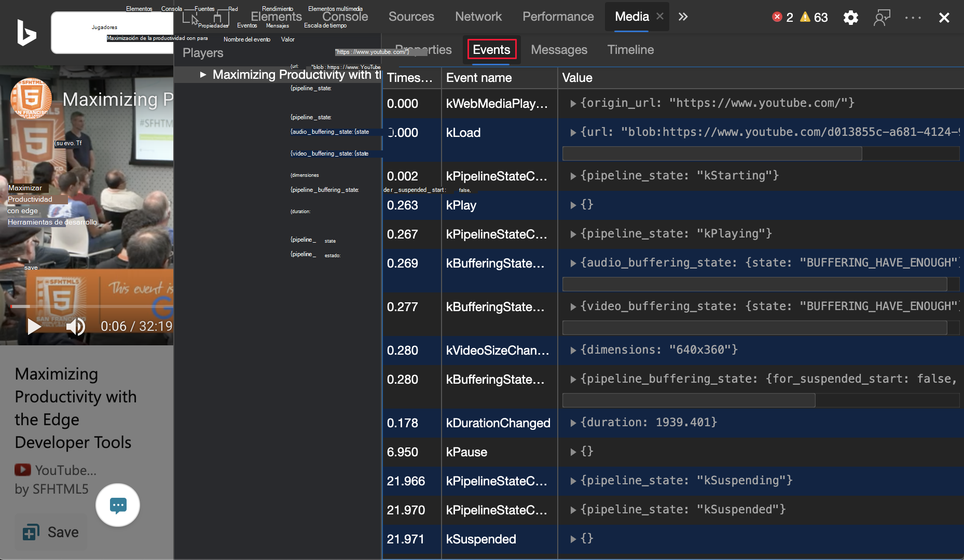Screen dimensions: 964x560
Task: Switch to the Timeline tab
Action: pyautogui.click(x=630, y=50)
